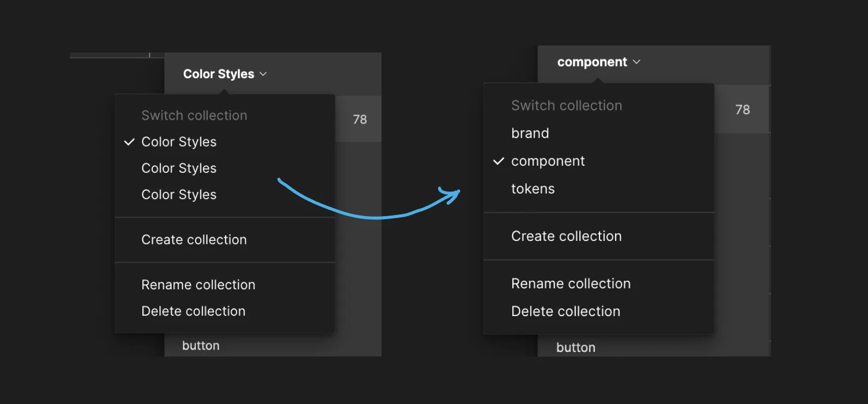Switch to the brand collection
Viewport: 868px width, 404px height.
[530, 133]
